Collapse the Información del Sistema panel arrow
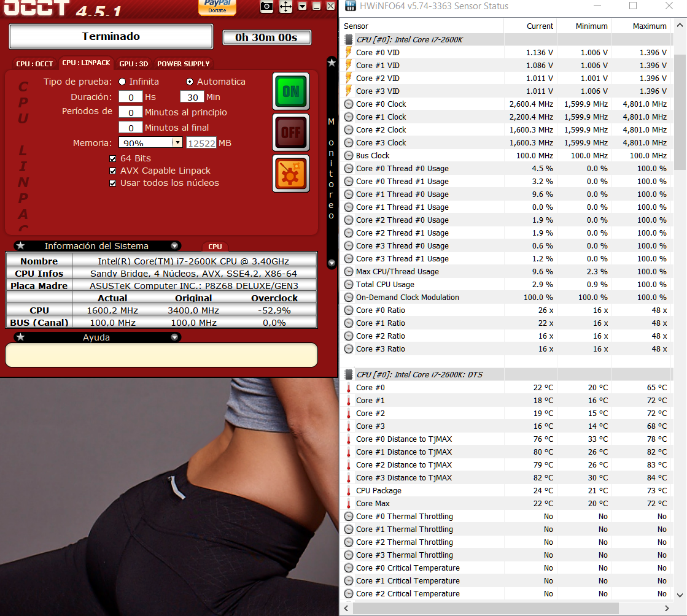 175,246
